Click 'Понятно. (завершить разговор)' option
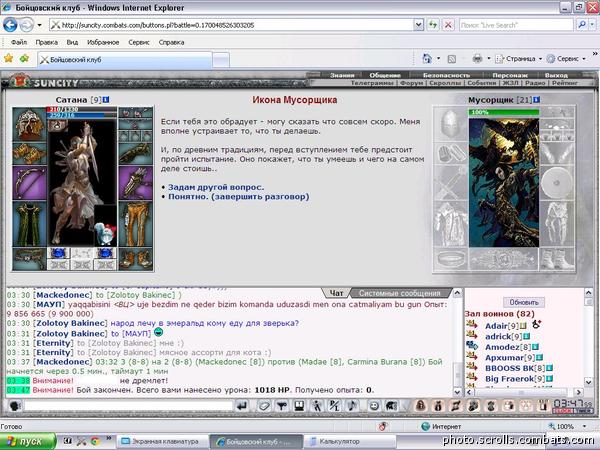600x450 pixels. 238,197
